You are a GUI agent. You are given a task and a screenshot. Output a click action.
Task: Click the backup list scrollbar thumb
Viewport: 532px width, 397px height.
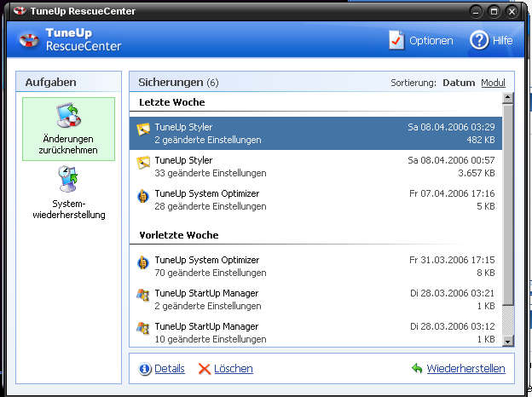[x=508, y=204]
